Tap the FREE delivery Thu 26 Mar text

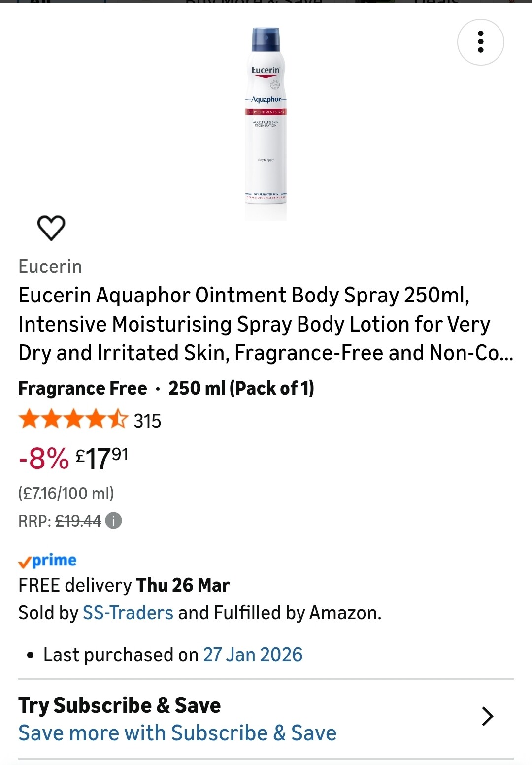(x=124, y=585)
